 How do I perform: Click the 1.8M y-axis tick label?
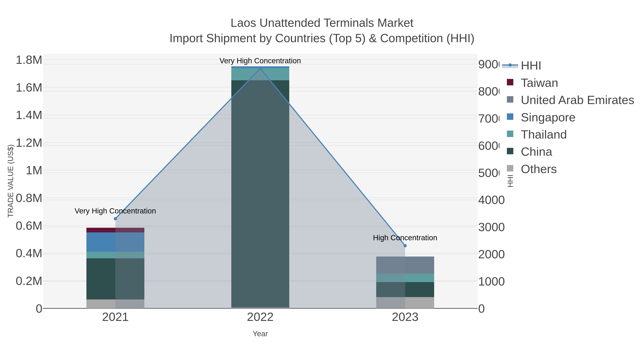coord(29,60)
